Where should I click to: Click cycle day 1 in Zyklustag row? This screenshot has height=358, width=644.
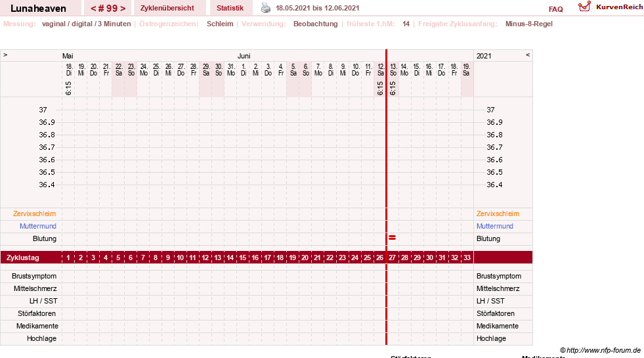point(68,257)
